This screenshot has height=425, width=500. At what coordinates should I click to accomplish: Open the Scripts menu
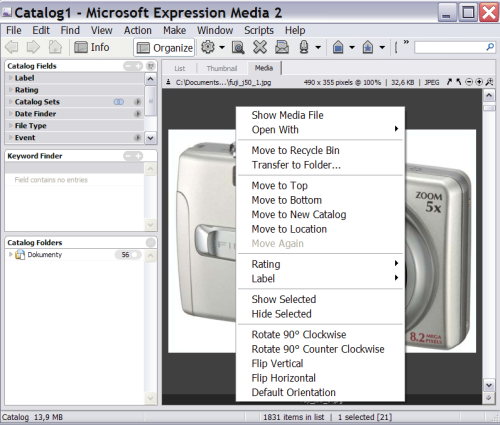(x=259, y=30)
